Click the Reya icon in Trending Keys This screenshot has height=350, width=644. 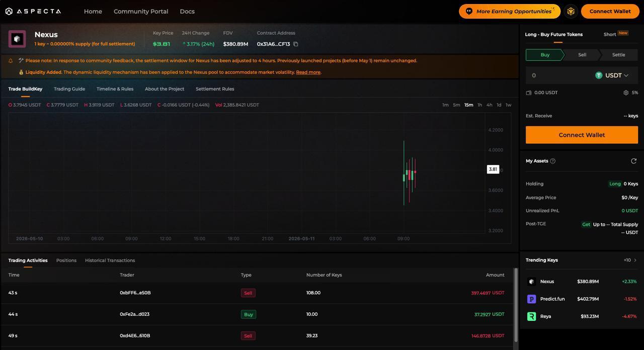[x=531, y=316]
